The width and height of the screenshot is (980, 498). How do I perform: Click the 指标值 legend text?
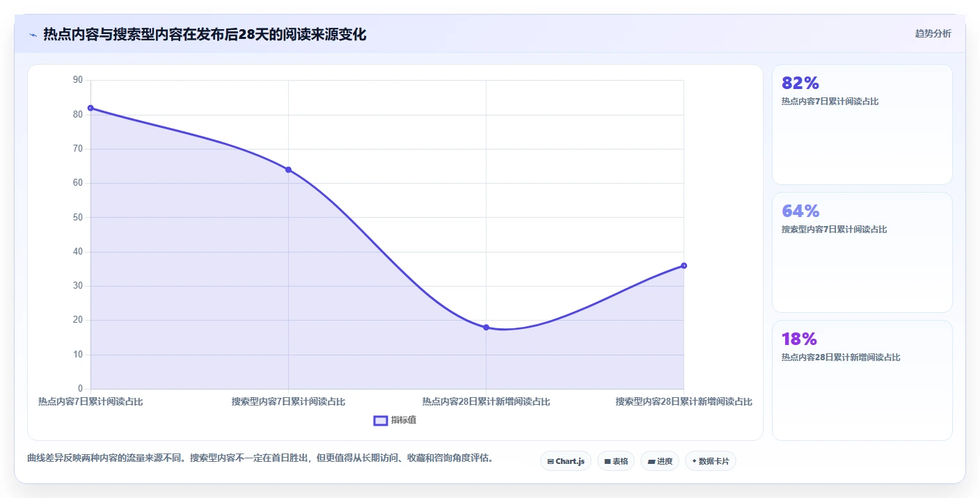tap(404, 420)
